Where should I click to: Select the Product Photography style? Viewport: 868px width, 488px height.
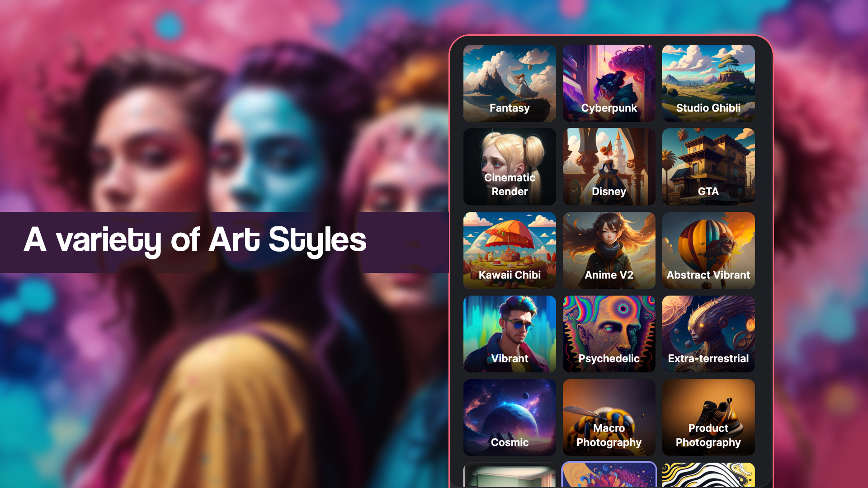(708, 417)
